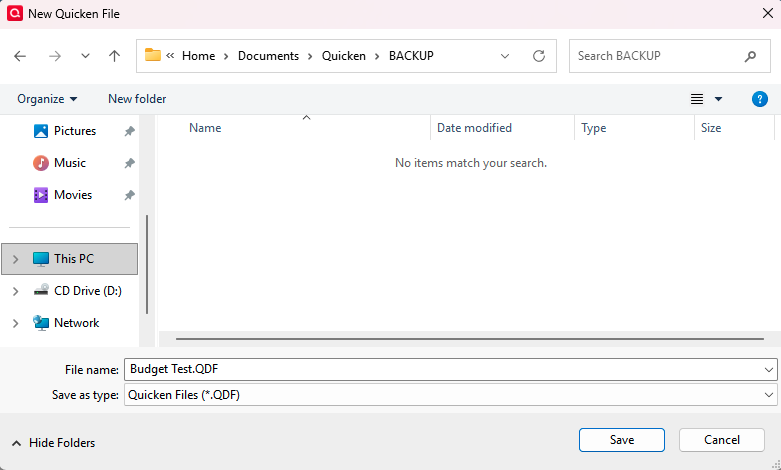The height and width of the screenshot is (470, 781).
Task: Open Movies in navigation pane
Action: [x=73, y=195]
